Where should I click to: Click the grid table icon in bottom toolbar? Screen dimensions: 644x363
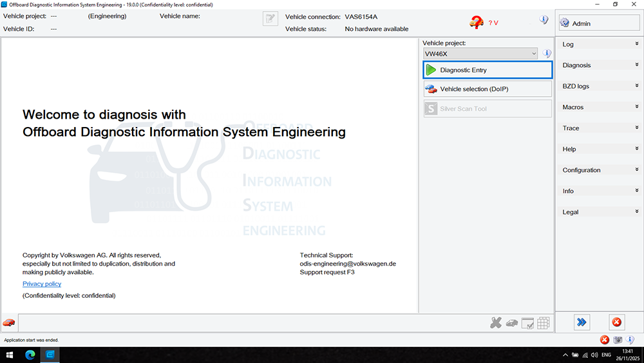[543, 323]
